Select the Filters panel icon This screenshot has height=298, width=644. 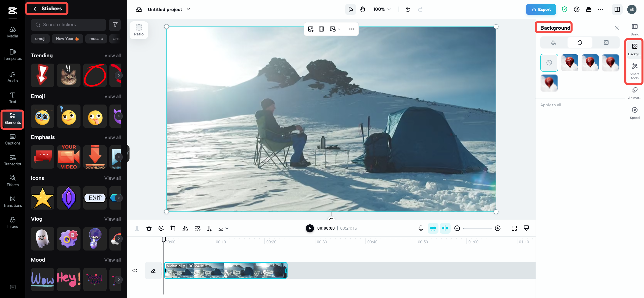tap(12, 222)
